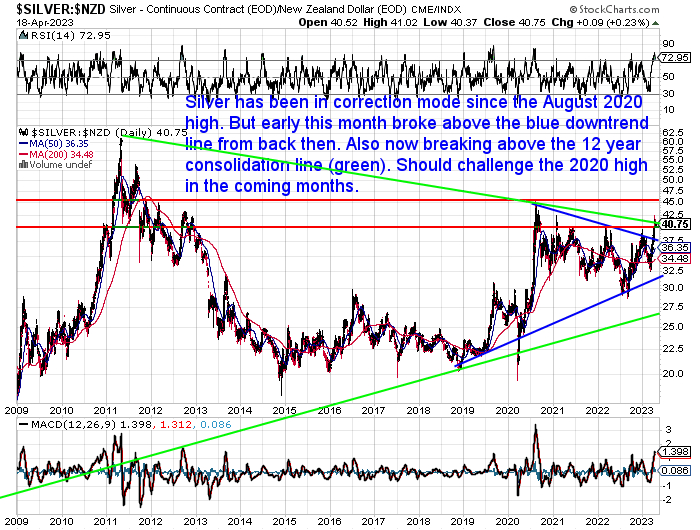Image resolution: width=700 pixels, height=530 pixels.
Task: Click the 2022 label below the MACD panel
Action: pos(597,521)
